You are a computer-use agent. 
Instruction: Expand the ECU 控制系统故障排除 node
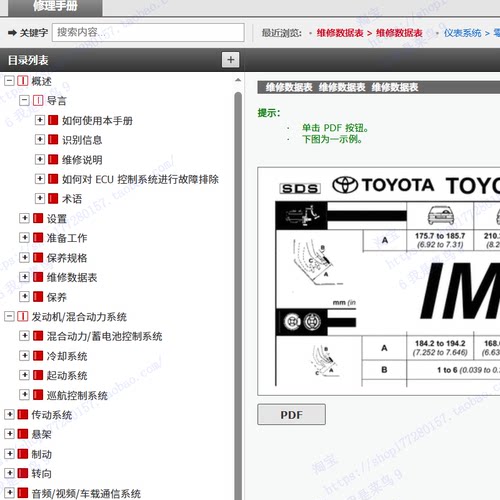pyautogui.click(x=40, y=179)
